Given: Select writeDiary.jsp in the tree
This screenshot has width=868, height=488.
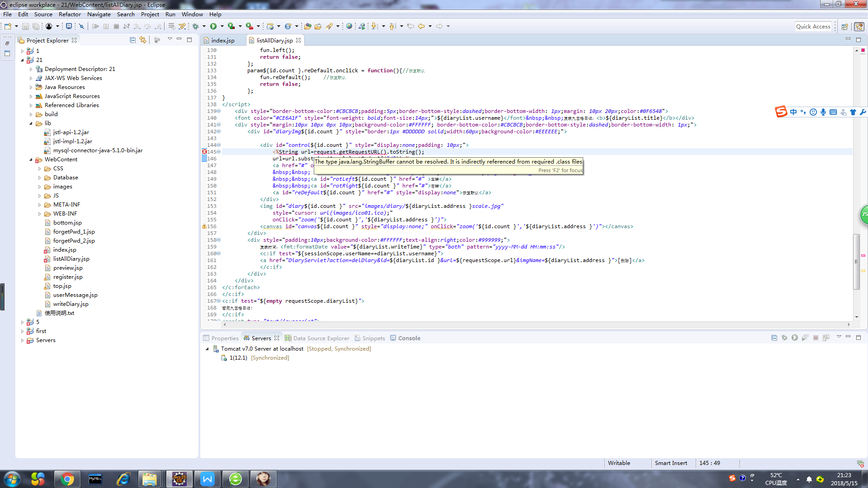Looking at the screenshot, I should point(71,304).
